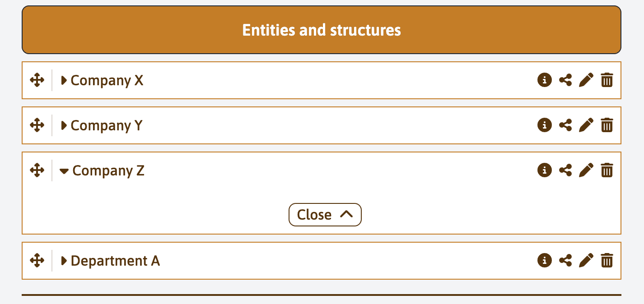Delete Department A via the trash icon
This screenshot has height=304, width=644.
[x=607, y=260]
